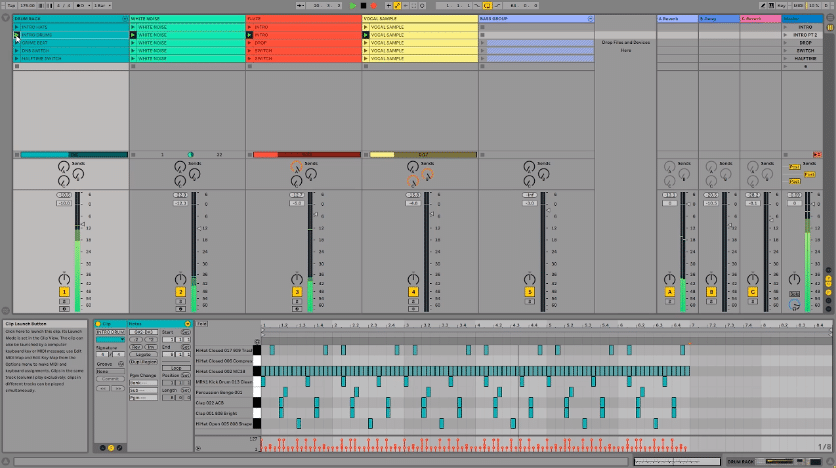The width and height of the screenshot is (836, 468).
Task: Launch the HALFTIME scene in Master
Action: pos(785,58)
